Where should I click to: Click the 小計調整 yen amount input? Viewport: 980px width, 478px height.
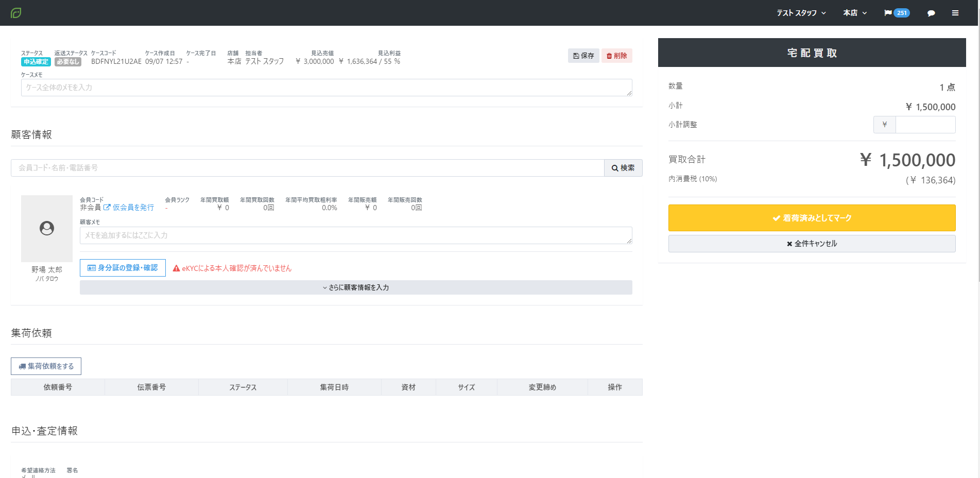tap(925, 125)
